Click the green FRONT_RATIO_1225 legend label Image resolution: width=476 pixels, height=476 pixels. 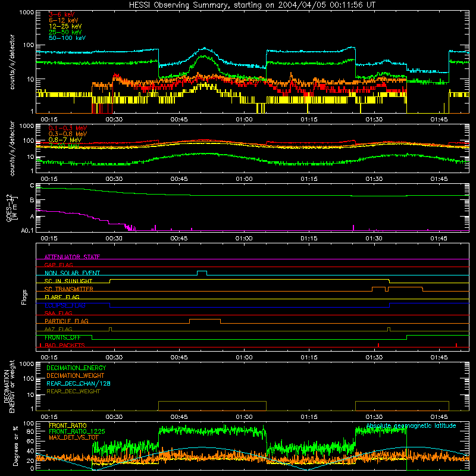point(77,431)
